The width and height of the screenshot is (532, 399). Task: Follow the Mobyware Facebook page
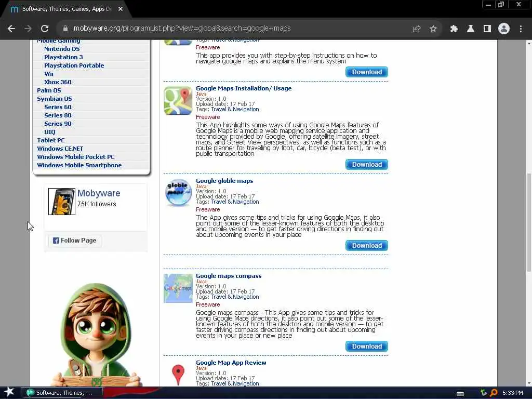75,241
